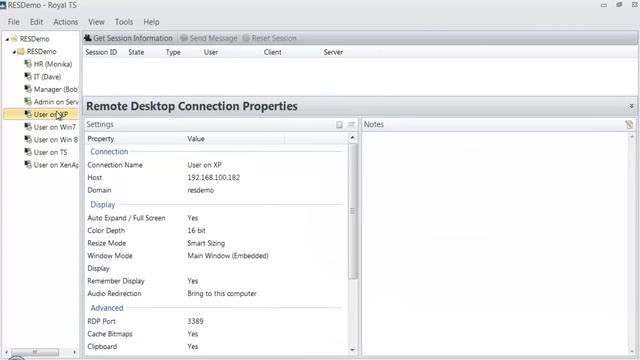Click the edit notes icon in Notes header
Viewport: 640px width, 360px height.
coord(629,124)
